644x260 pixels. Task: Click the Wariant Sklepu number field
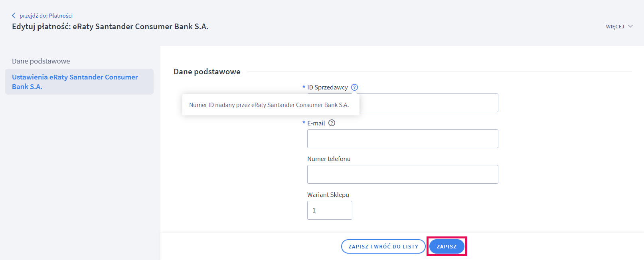pyautogui.click(x=330, y=210)
